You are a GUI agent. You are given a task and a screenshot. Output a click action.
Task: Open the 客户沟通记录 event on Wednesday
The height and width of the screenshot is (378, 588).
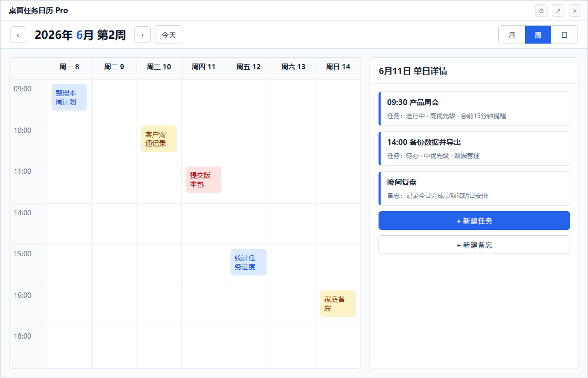(159, 139)
